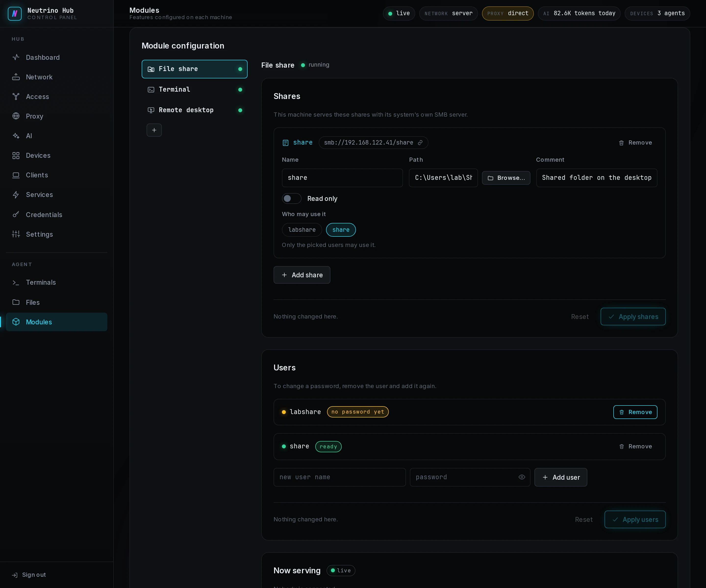Click Reset in the Users section

pyautogui.click(x=584, y=519)
